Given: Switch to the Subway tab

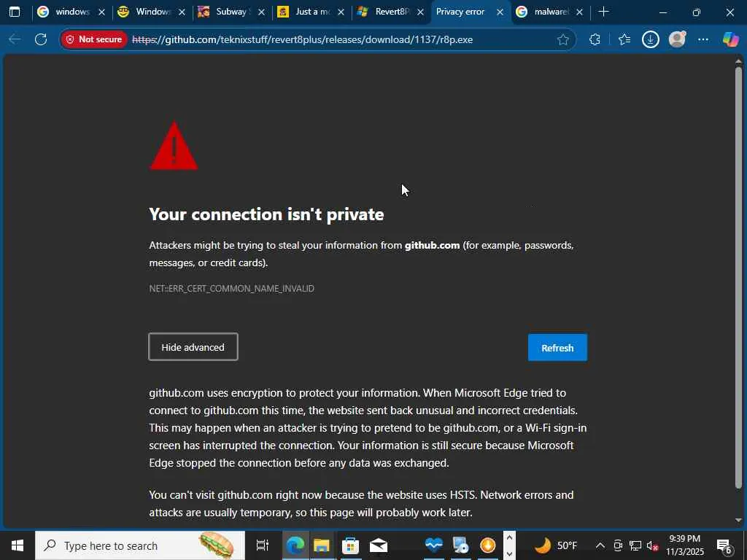Looking at the screenshot, I should pyautogui.click(x=225, y=12).
